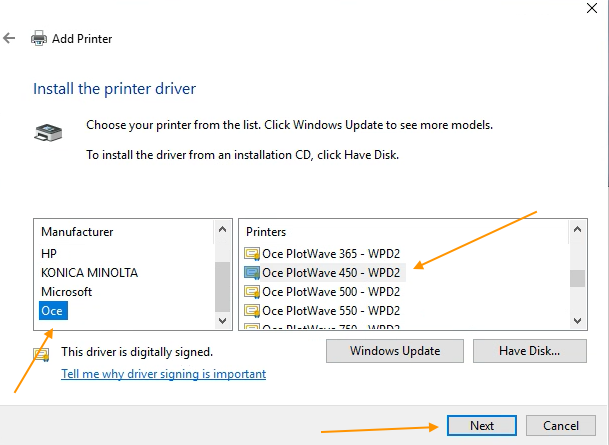
Task: Click the Manufacturer column header
Action: click(x=77, y=232)
